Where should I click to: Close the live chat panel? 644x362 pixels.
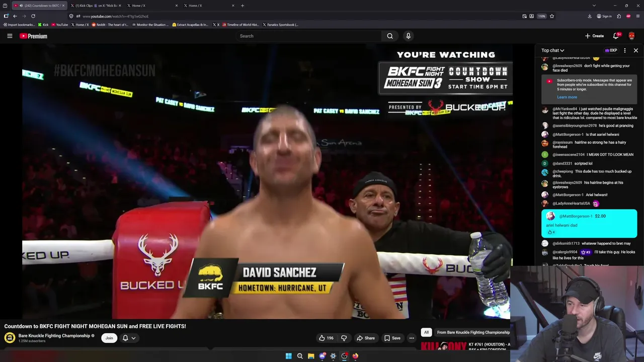tap(636, 50)
